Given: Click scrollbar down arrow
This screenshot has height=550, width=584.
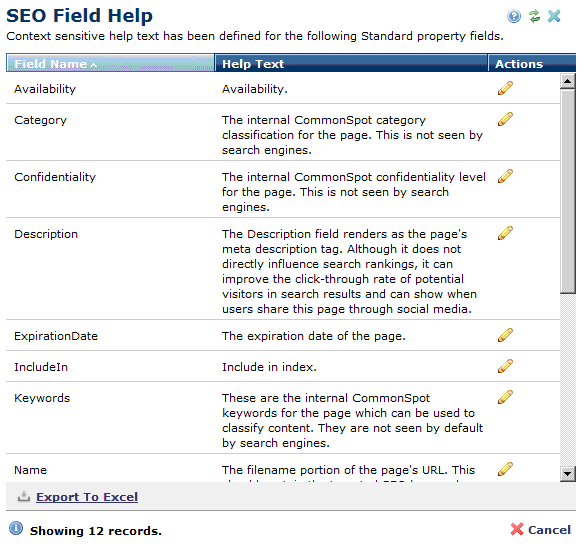Looking at the screenshot, I should 568,474.
